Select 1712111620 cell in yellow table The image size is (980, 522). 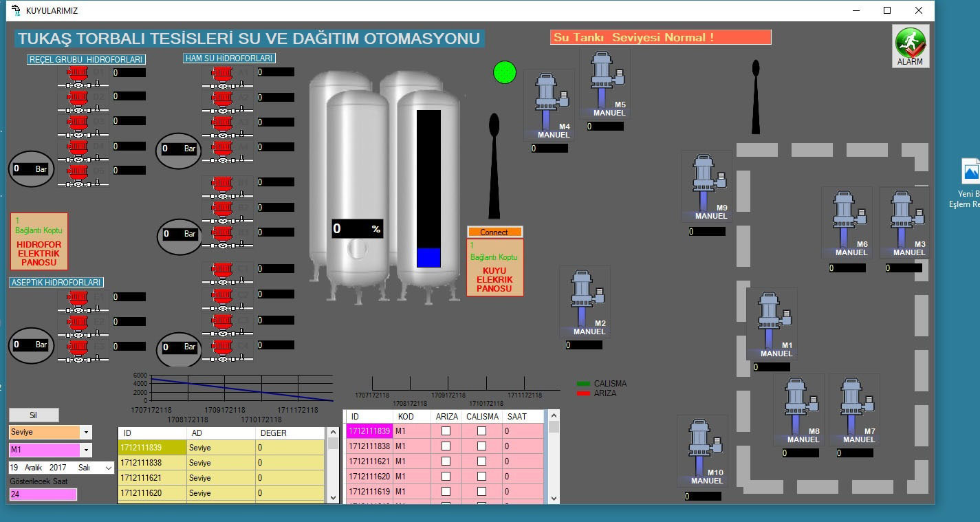click(152, 493)
